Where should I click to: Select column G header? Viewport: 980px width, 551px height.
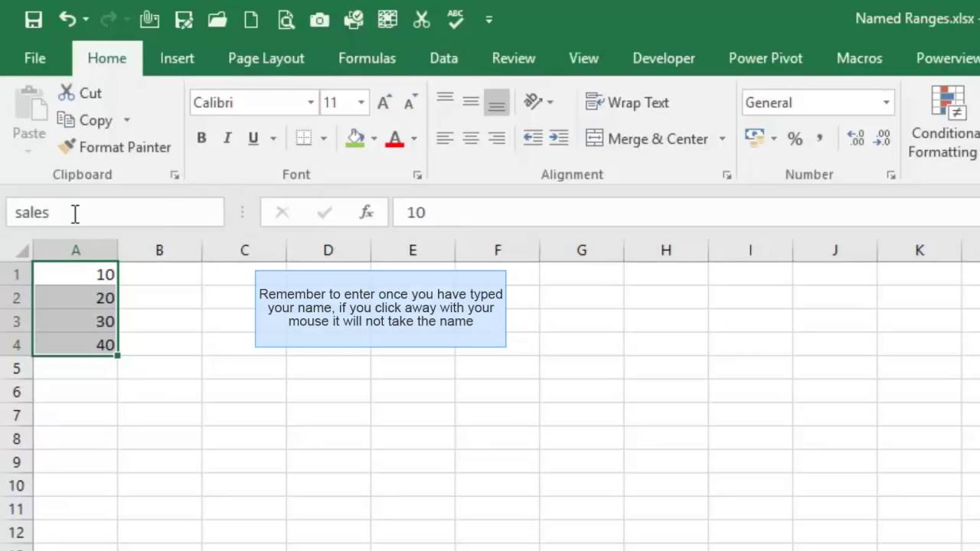point(582,250)
